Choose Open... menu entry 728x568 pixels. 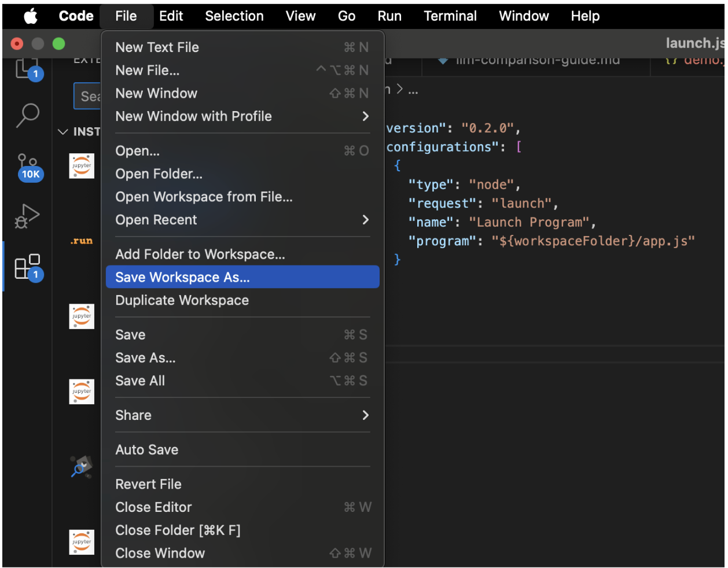[242, 151]
